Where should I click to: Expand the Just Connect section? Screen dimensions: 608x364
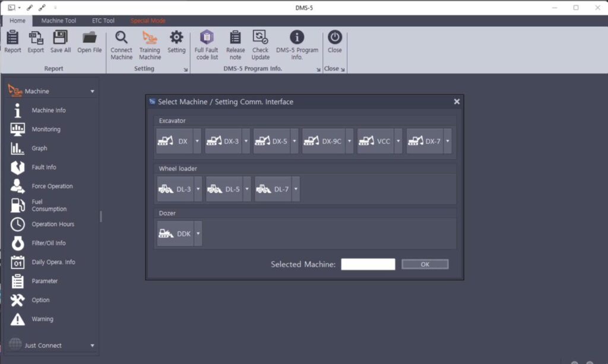point(92,345)
